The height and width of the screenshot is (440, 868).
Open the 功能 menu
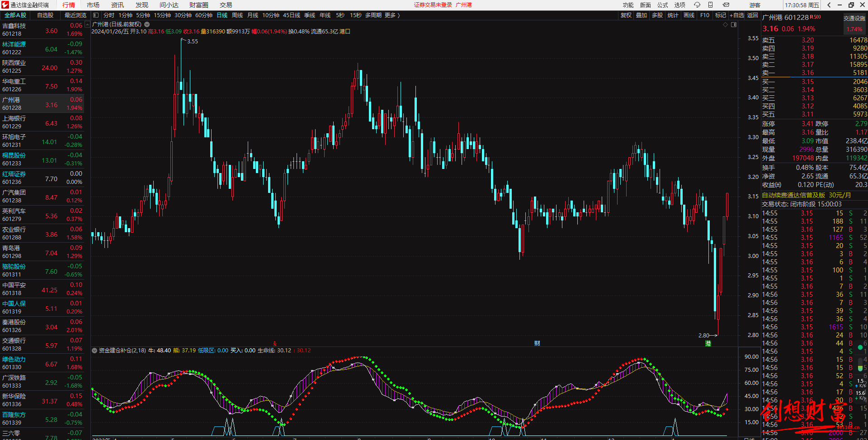click(628, 5)
